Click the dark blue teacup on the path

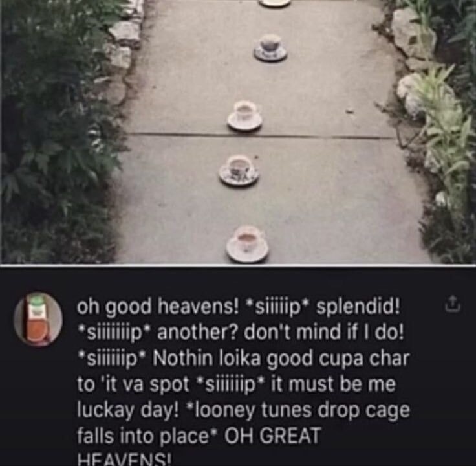pos(270,48)
